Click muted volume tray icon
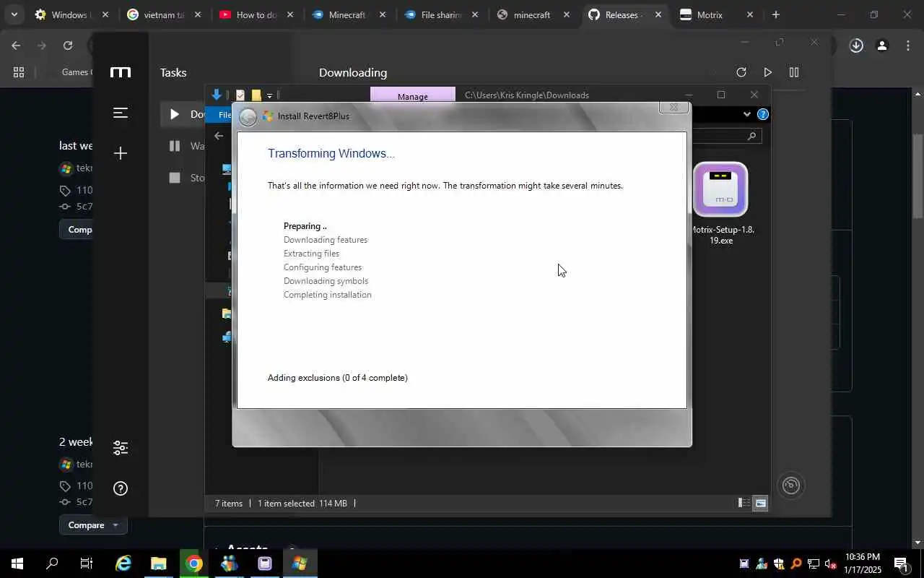The width and height of the screenshot is (924, 578). point(830,564)
